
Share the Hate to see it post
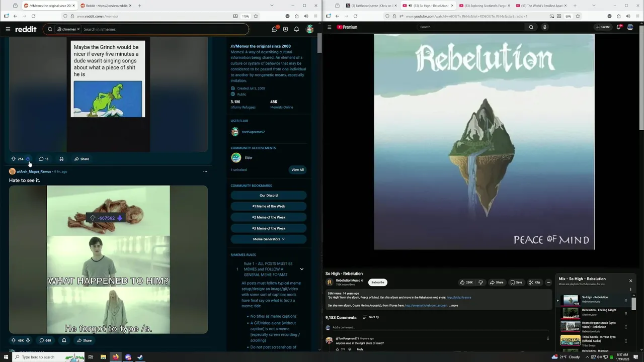pos(84,340)
